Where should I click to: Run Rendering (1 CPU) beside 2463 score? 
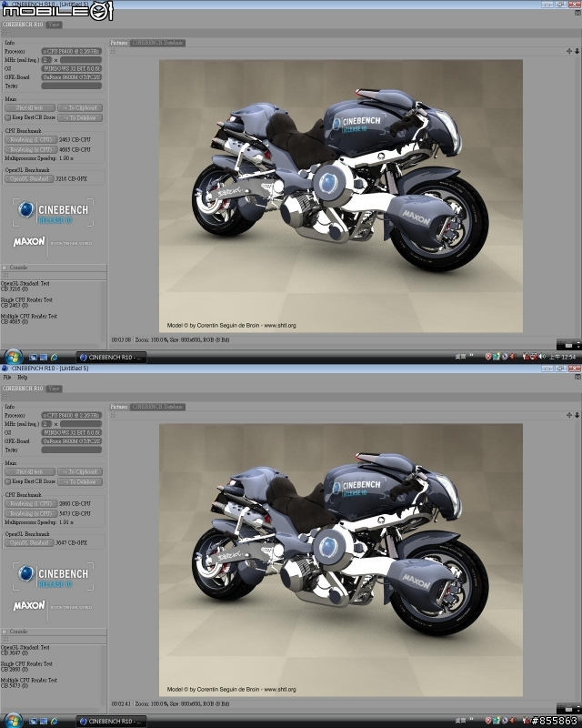click(x=31, y=140)
